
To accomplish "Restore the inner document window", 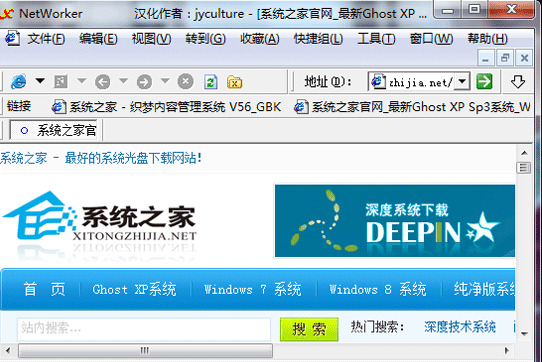I will [505, 58].
